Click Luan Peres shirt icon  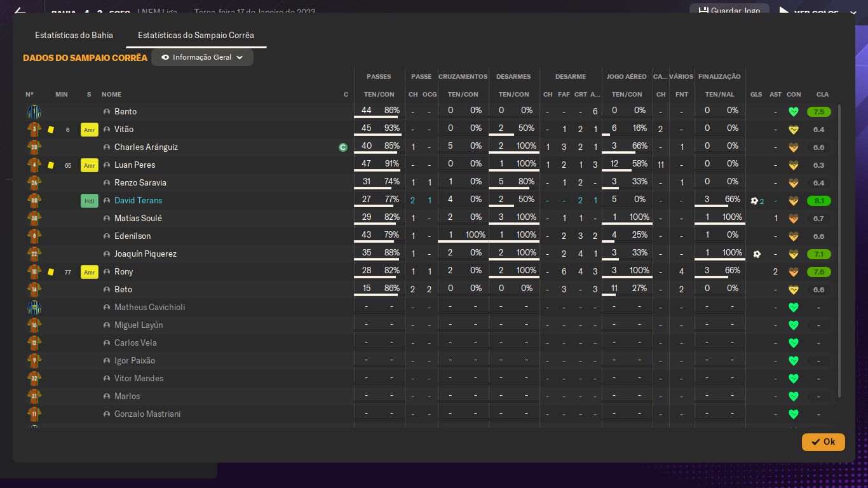point(34,165)
